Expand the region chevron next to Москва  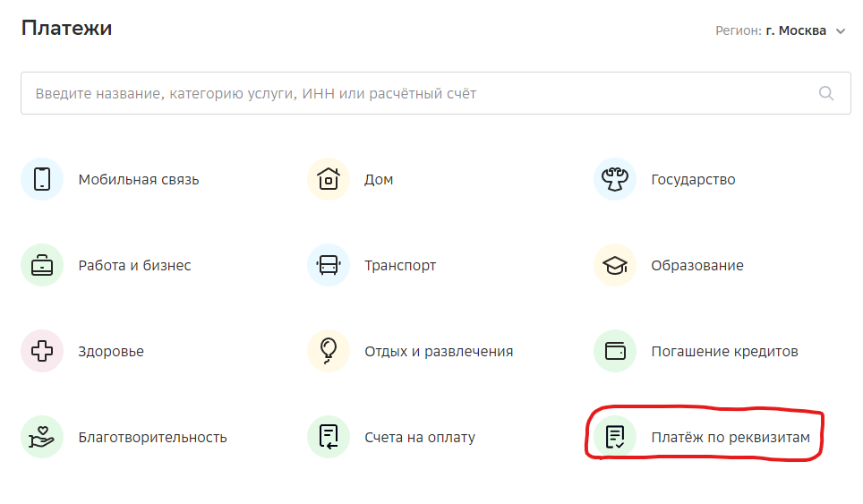coord(841,31)
